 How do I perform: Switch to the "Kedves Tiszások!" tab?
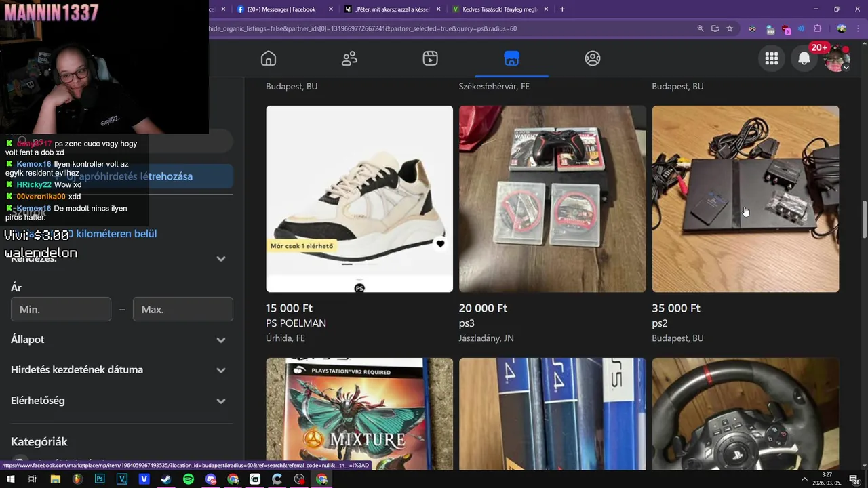click(500, 9)
